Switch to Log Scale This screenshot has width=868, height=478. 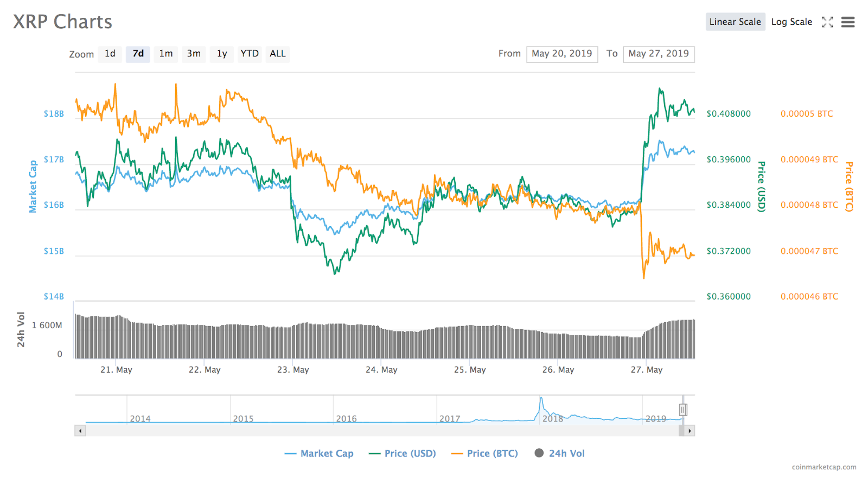coord(792,22)
